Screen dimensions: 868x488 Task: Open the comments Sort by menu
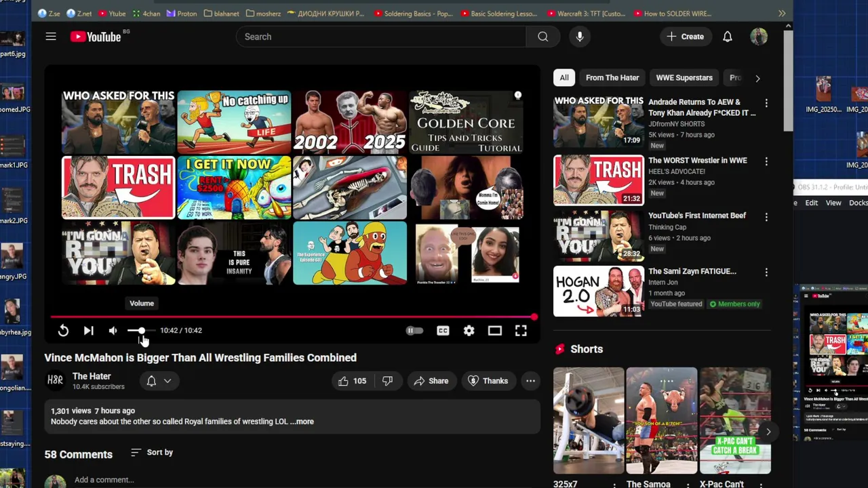pyautogui.click(x=152, y=452)
